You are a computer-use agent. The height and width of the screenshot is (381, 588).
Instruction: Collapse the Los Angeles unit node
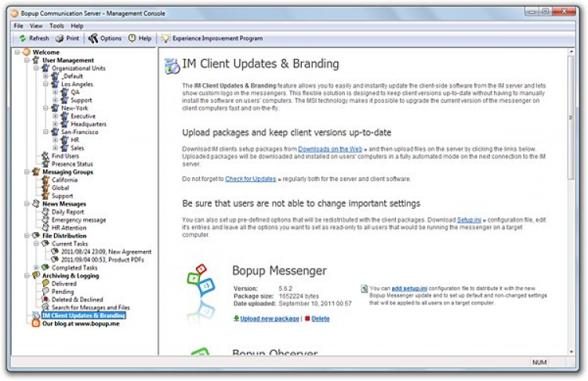click(x=45, y=84)
